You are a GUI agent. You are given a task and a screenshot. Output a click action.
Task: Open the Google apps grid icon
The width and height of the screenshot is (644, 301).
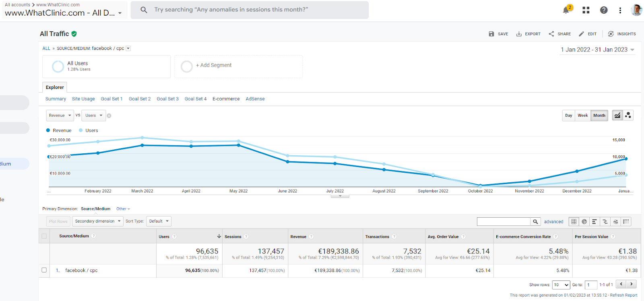(586, 10)
